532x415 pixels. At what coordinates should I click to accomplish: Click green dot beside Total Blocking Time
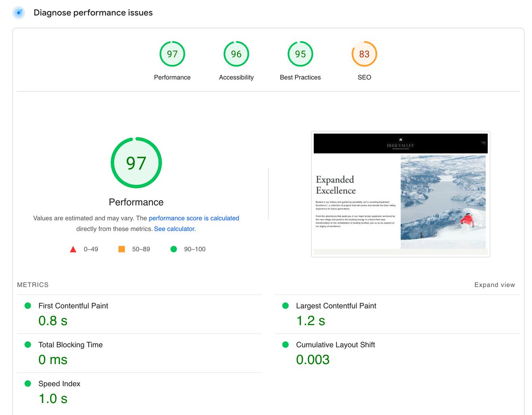(28, 345)
